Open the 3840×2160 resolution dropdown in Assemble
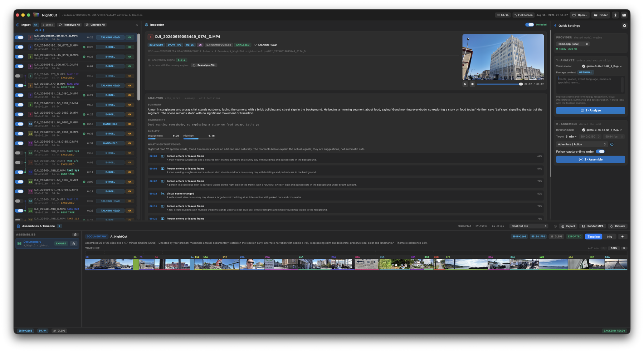644x352 pixels. (x=590, y=137)
